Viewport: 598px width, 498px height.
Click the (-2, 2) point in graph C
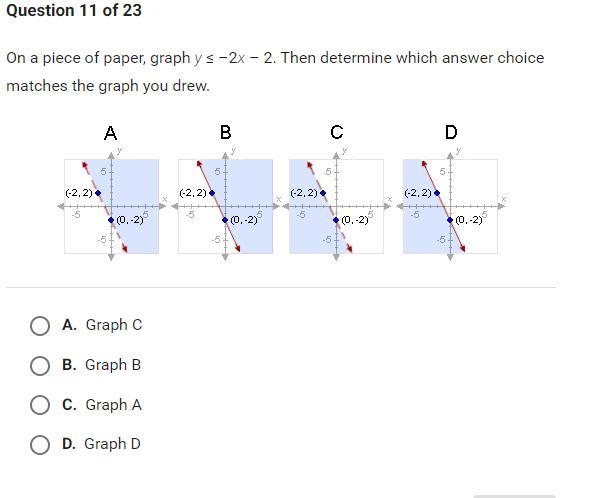pyautogui.click(x=323, y=193)
